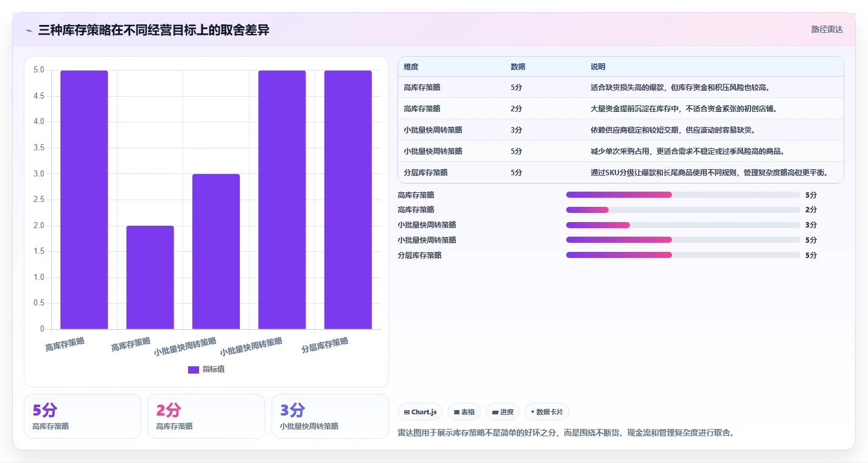Open the 5分 高库存策略 data card
The image size is (868, 463).
tap(82, 416)
